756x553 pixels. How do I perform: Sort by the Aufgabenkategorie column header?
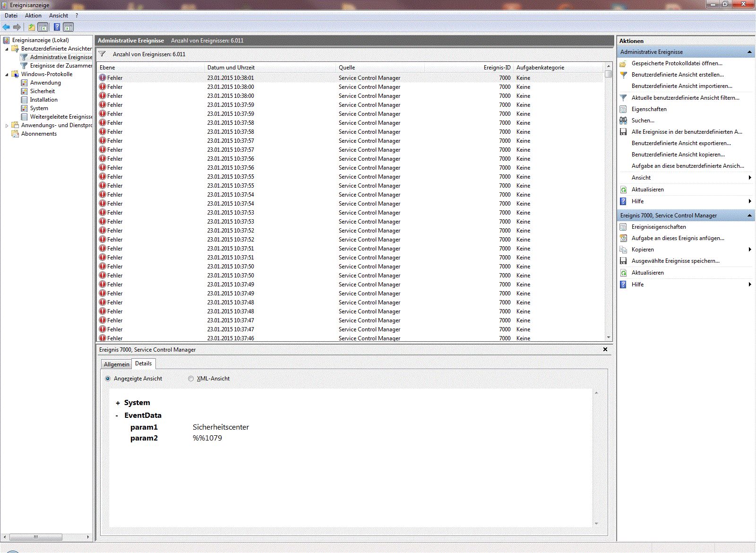558,68
